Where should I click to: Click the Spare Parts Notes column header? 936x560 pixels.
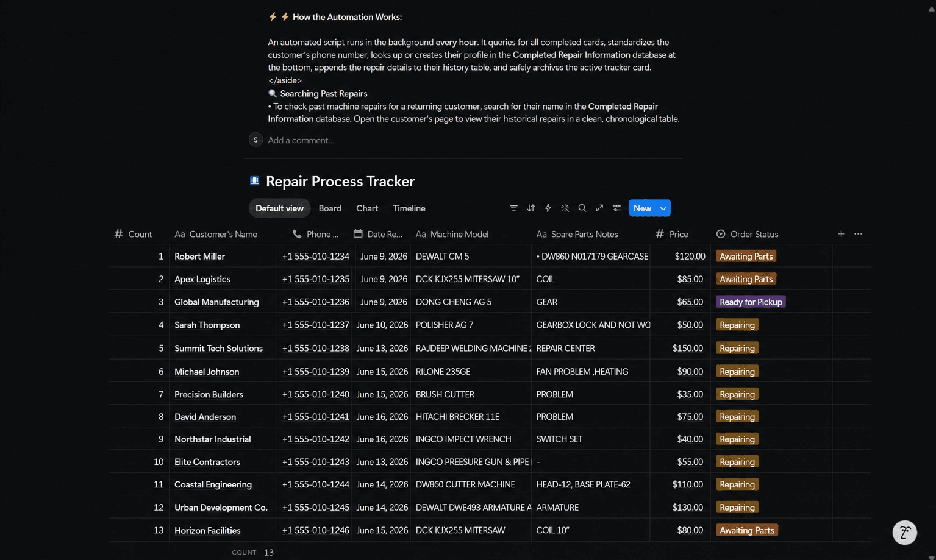click(x=577, y=234)
